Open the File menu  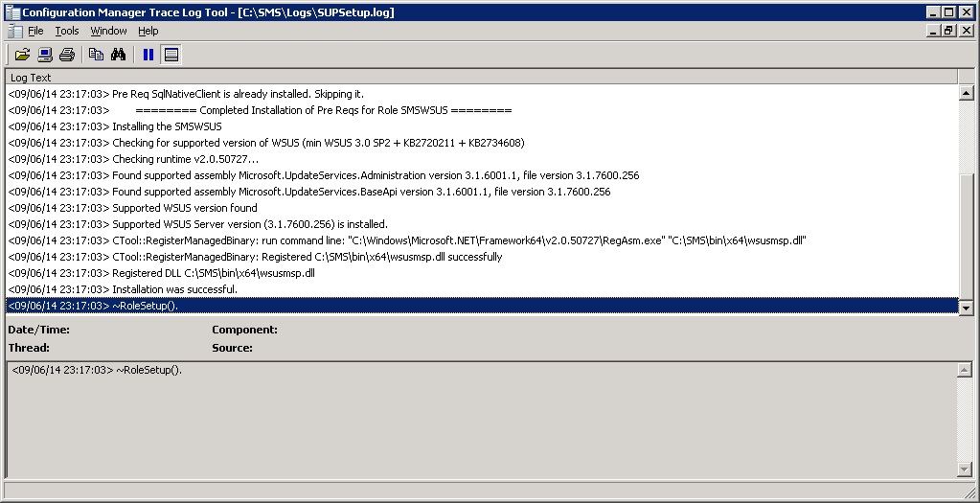(x=35, y=31)
